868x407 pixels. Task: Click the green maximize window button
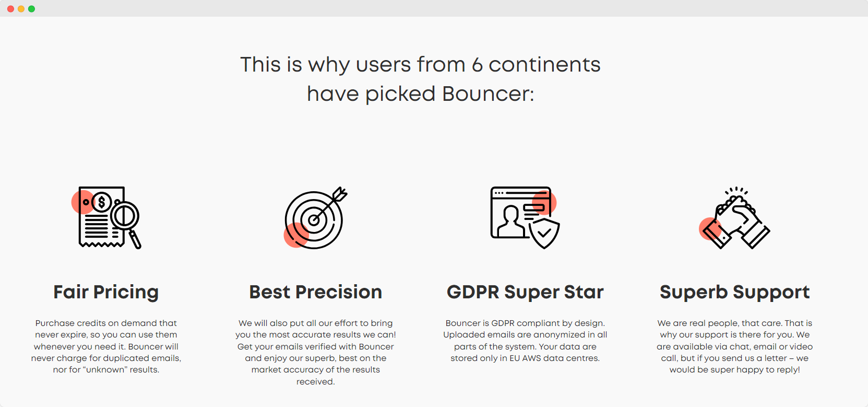tap(31, 9)
